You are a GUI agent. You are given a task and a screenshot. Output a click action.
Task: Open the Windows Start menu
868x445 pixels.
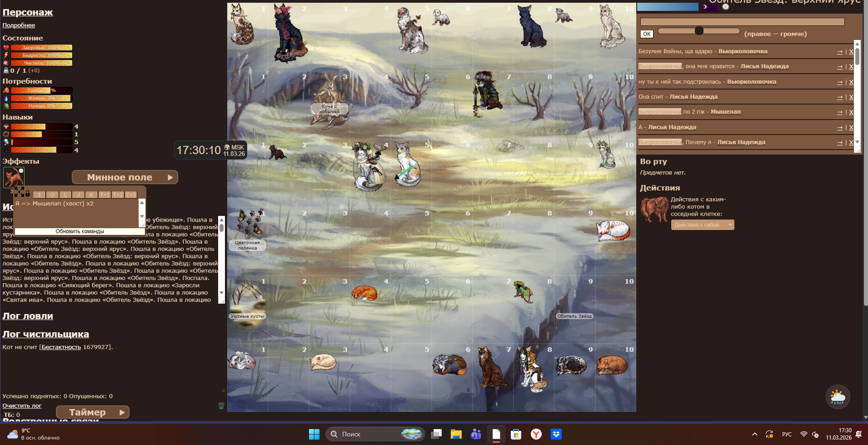click(x=314, y=434)
